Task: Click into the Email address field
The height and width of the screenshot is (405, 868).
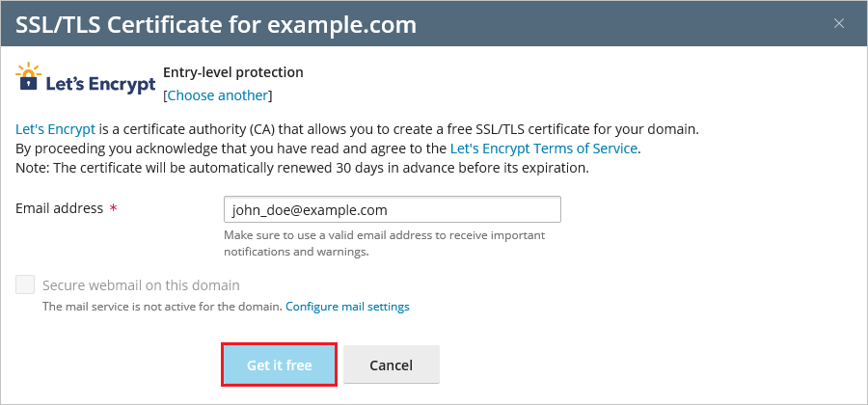Action: point(392,209)
